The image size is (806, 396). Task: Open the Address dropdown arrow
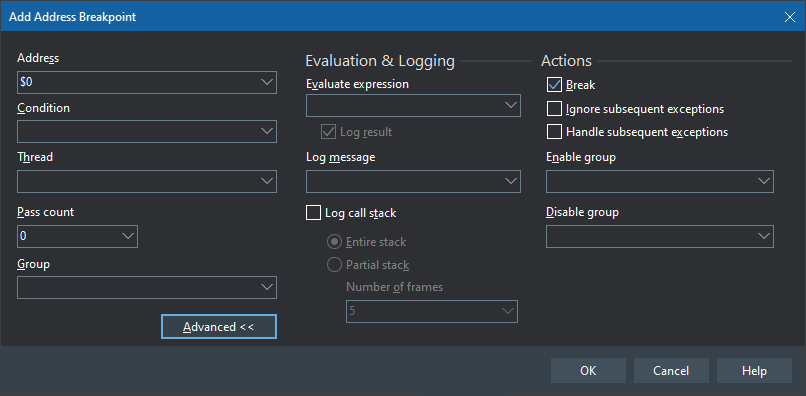click(267, 82)
